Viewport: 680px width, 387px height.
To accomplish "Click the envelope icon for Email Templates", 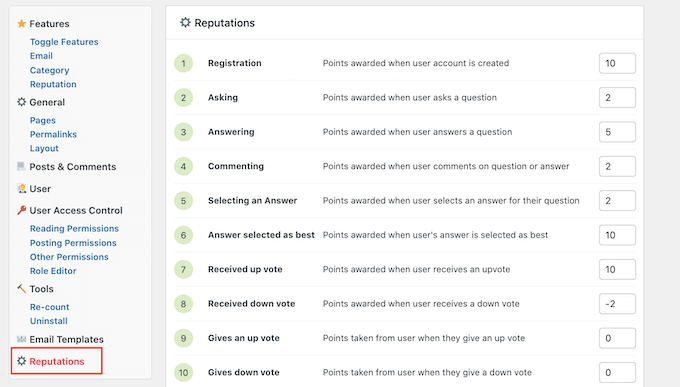I will click(21, 339).
